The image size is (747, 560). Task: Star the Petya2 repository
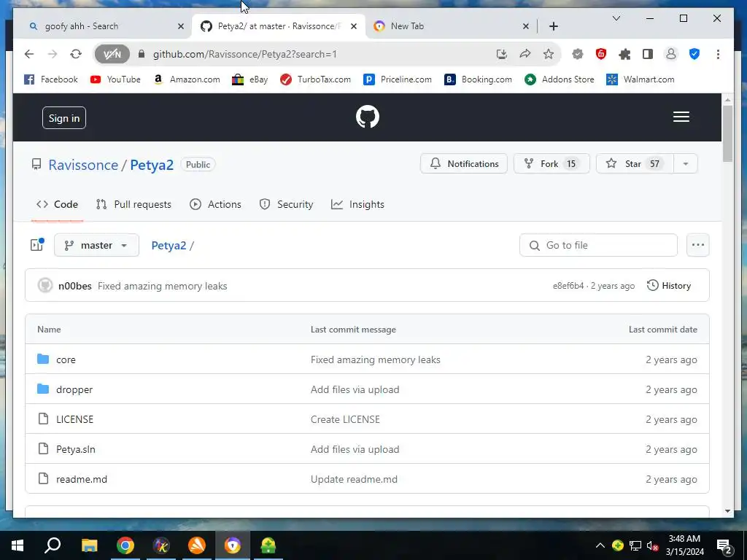pos(635,163)
